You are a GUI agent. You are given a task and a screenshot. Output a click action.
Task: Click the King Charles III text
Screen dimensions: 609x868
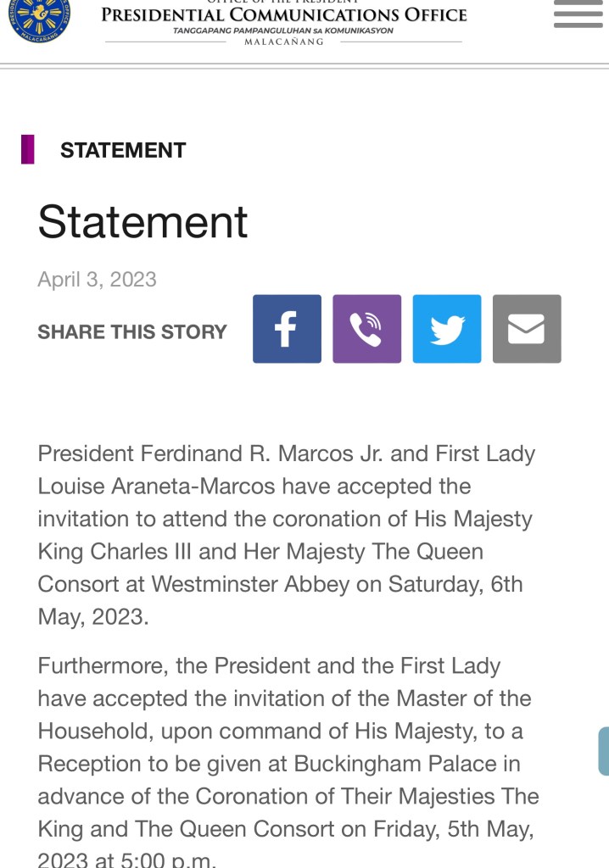click(x=115, y=552)
